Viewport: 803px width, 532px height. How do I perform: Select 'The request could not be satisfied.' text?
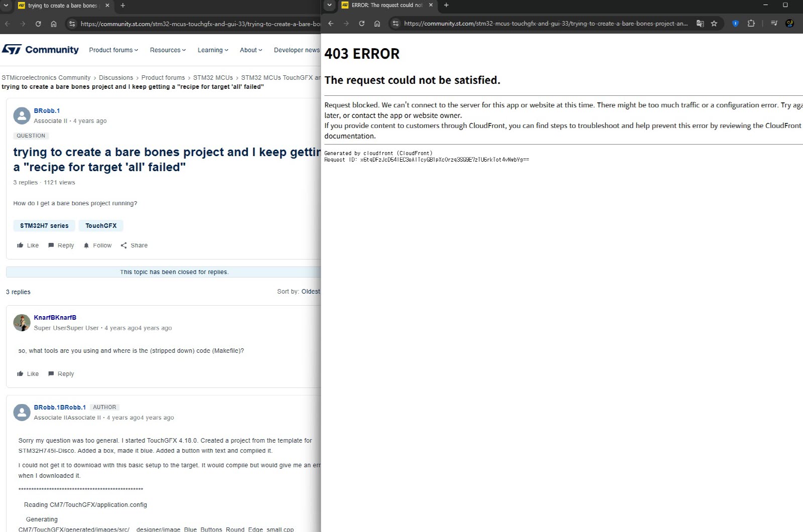[x=413, y=80]
